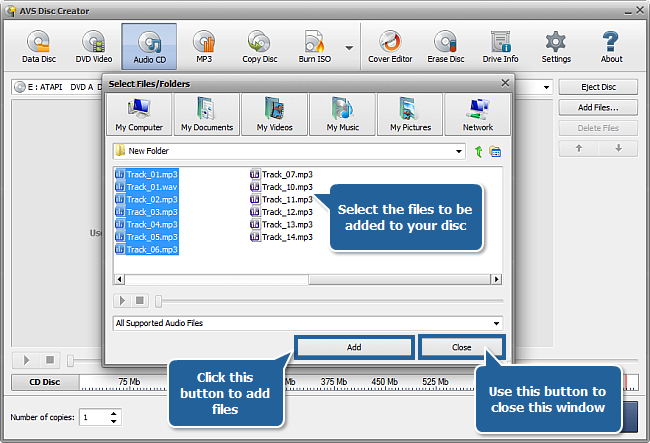Image resolution: width=650 pixels, height=443 pixels.
Task: Select file Track_01.wav
Action: pyautogui.click(x=147, y=187)
